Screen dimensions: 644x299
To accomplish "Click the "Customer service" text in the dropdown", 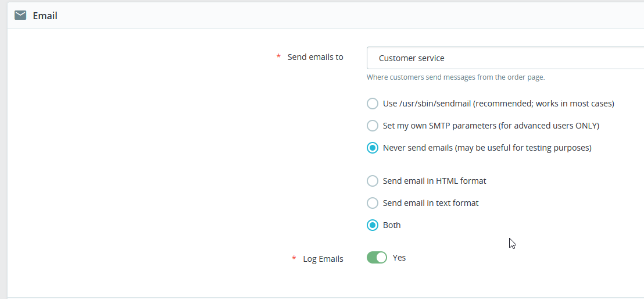I will pos(412,58).
